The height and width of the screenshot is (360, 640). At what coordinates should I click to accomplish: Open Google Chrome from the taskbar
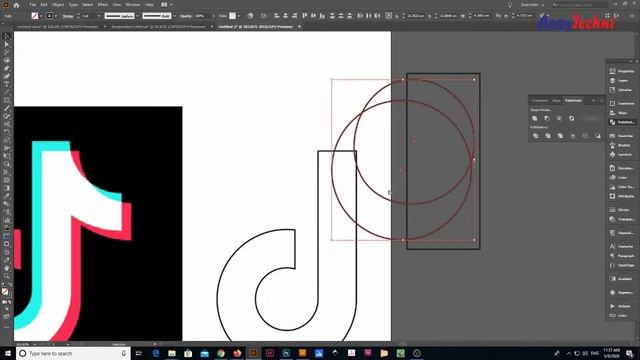(221, 353)
